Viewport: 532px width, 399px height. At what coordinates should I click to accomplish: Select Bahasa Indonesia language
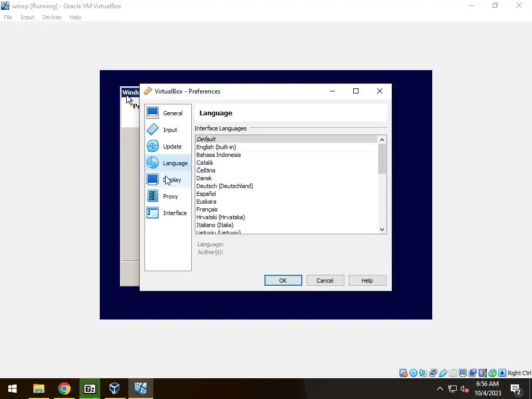point(286,155)
